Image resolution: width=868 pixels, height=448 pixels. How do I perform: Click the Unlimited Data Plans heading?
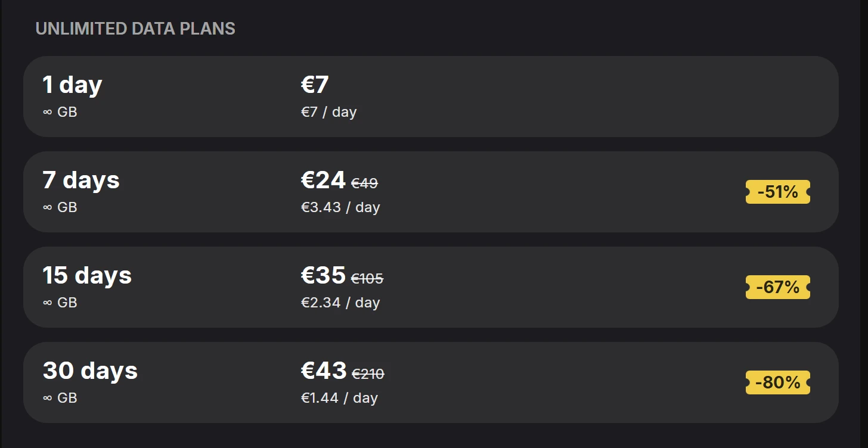click(135, 29)
